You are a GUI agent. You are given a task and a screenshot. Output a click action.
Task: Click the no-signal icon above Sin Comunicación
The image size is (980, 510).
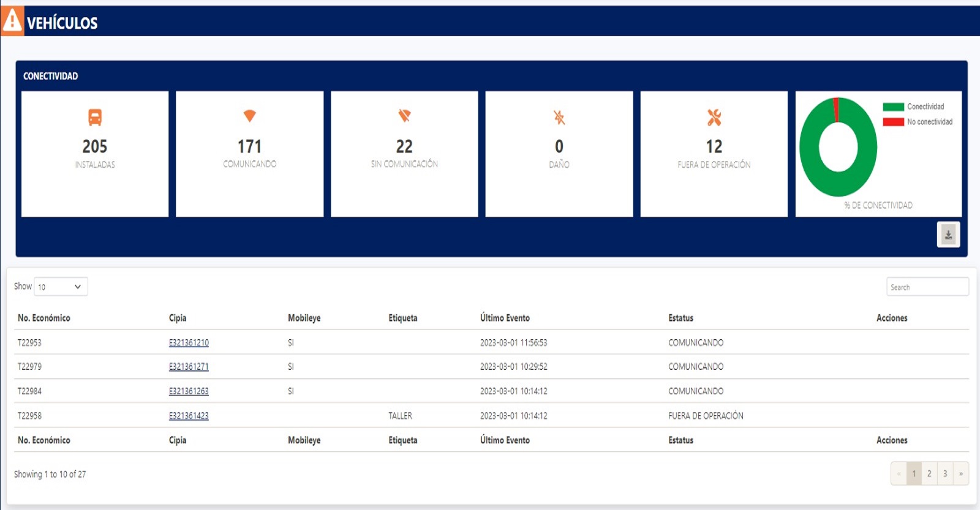tap(404, 116)
